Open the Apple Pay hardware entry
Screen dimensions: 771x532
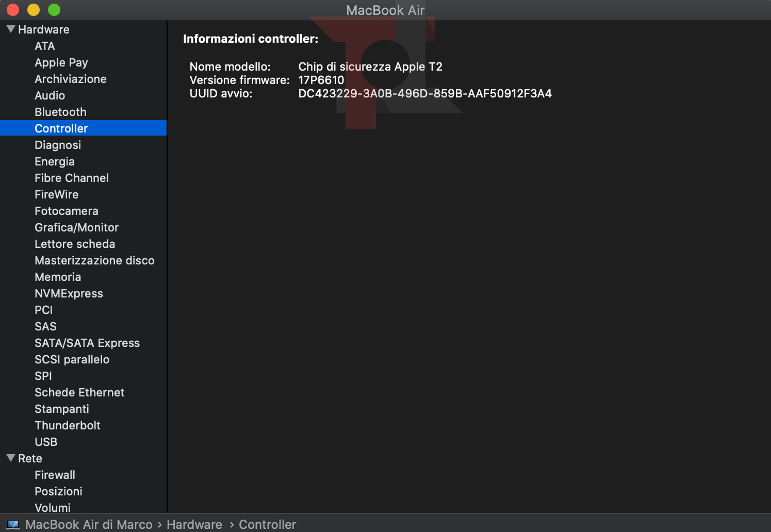pyautogui.click(x=61, y=62)
